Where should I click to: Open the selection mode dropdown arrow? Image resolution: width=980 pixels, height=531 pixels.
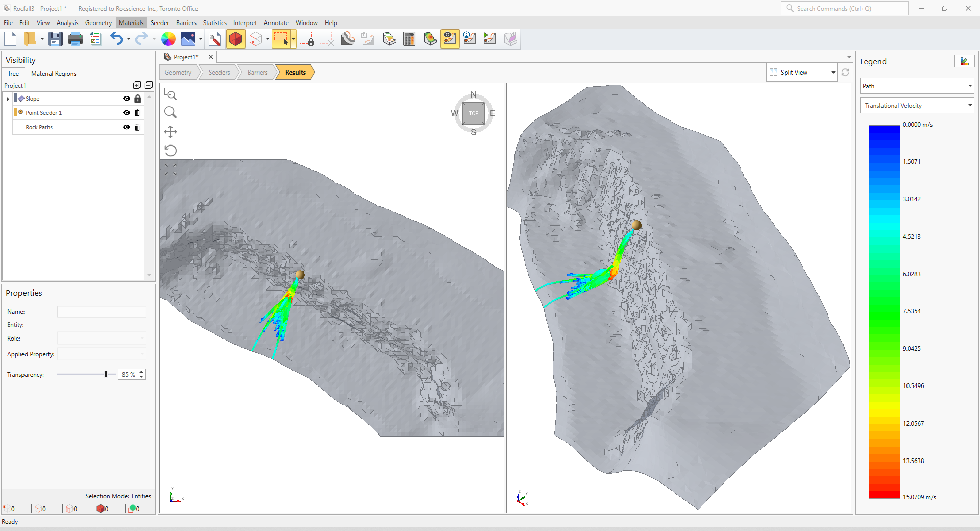click(293, 39)
